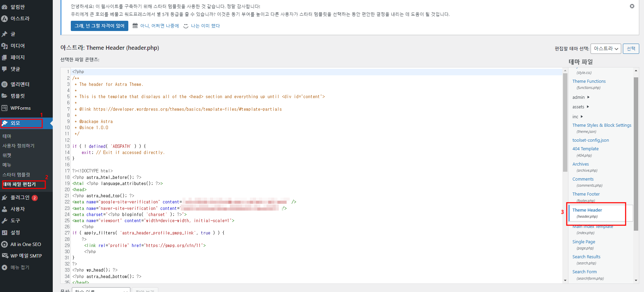Click the 플러그인 plug icon
This screenshot has height=292, width=644.
(x=4, y=198)
